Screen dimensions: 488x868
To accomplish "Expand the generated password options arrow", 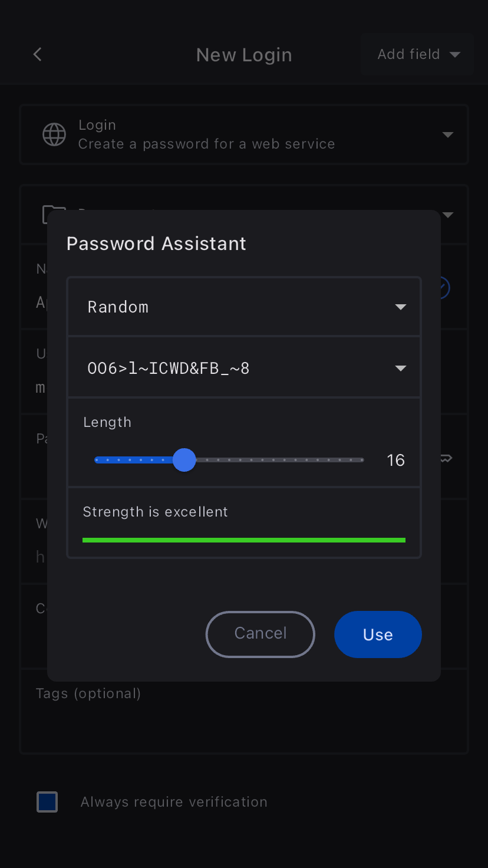I will (x=400, y=369).
